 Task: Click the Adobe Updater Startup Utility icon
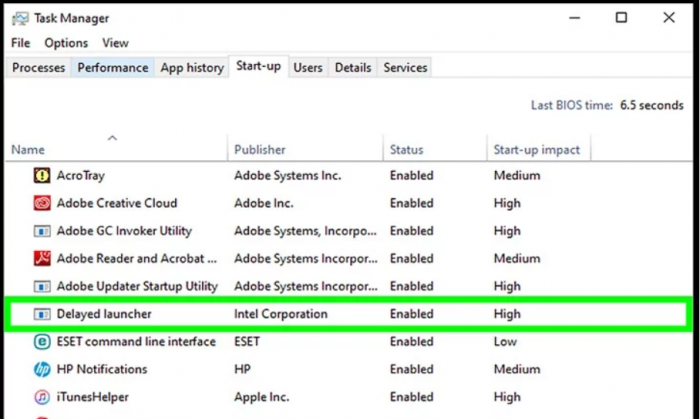(42, 286)
